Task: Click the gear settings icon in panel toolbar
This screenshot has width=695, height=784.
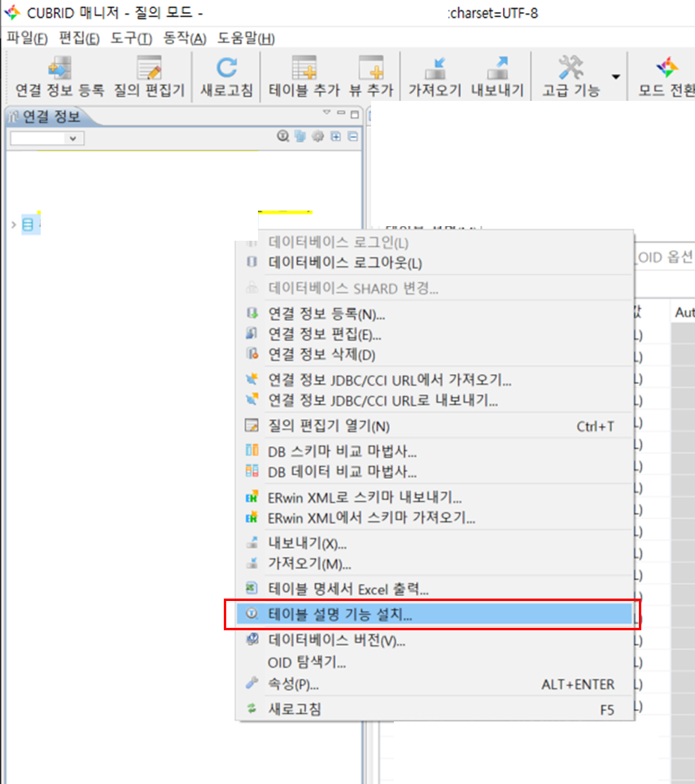Action: pyautogui.click(x=317, y=136)
